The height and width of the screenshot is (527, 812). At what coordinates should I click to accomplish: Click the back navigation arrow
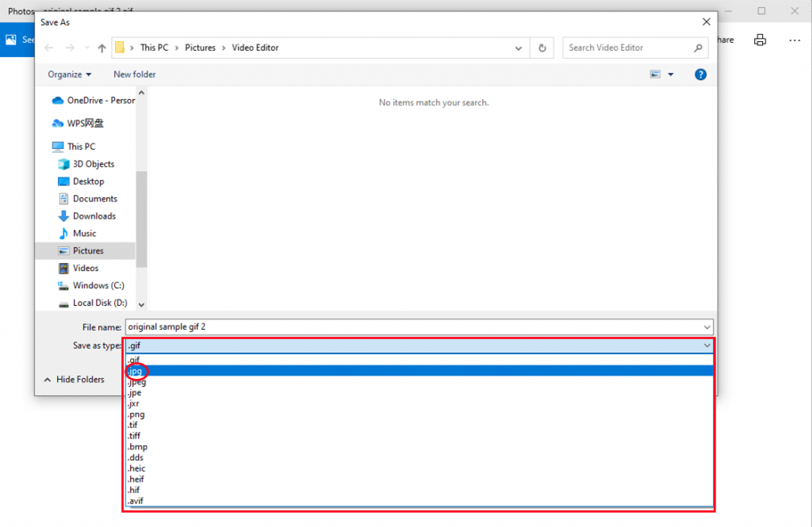(x=48, y=48)
